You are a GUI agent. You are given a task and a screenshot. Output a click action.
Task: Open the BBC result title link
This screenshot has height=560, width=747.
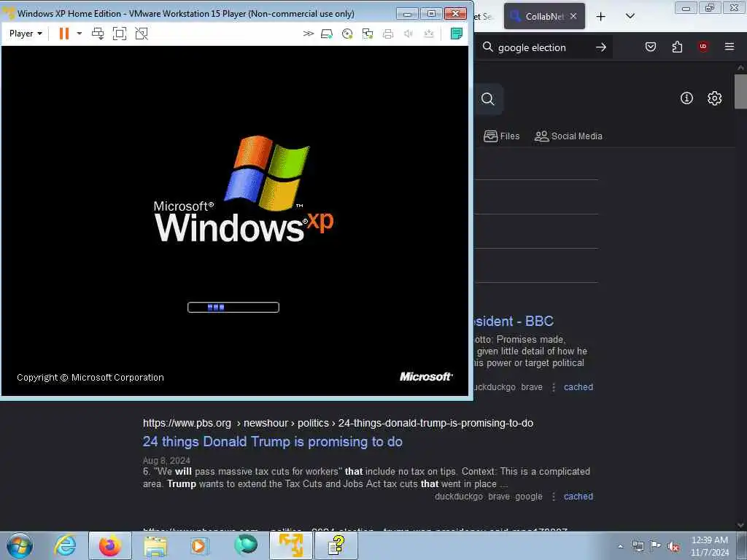click(514, 321)
